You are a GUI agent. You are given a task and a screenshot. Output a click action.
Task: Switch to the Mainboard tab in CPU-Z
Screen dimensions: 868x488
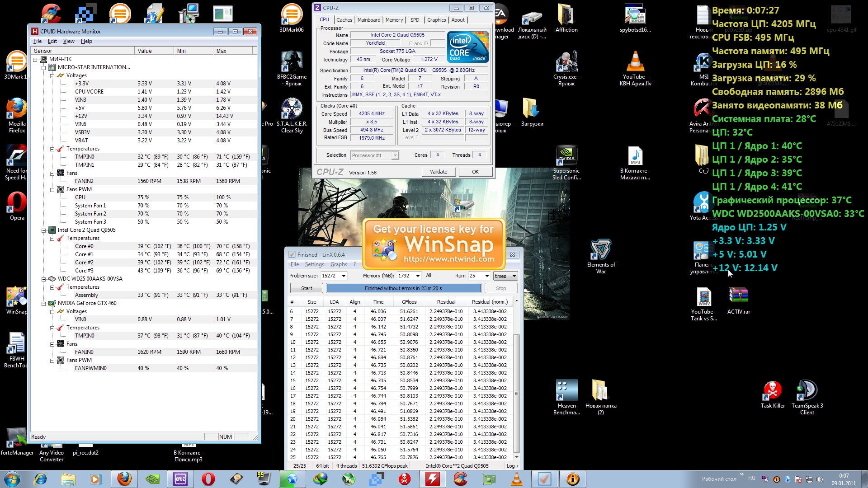click(x=368, y=20)
